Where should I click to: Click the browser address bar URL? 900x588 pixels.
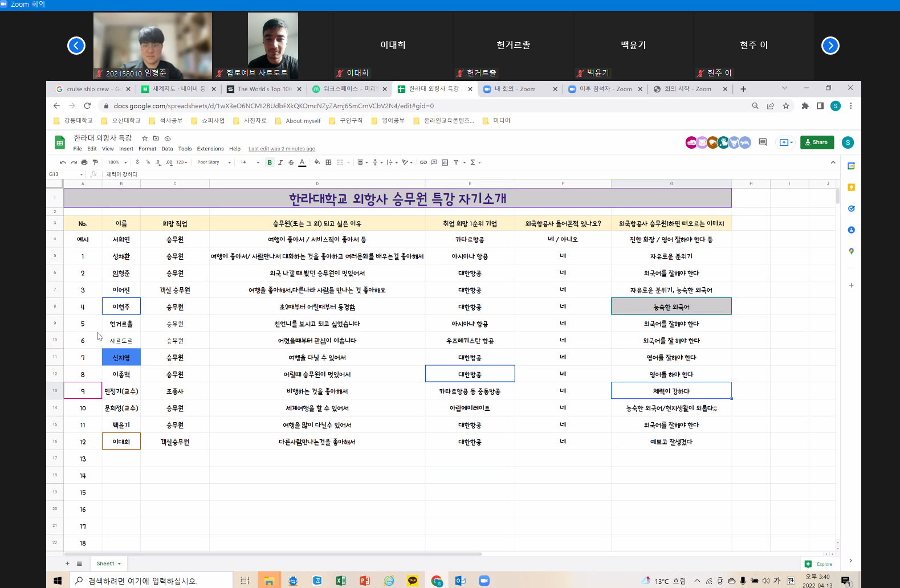click(x=274, y=106)
